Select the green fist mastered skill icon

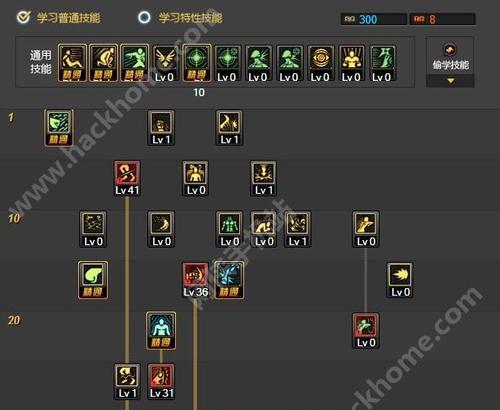[93, 280]
